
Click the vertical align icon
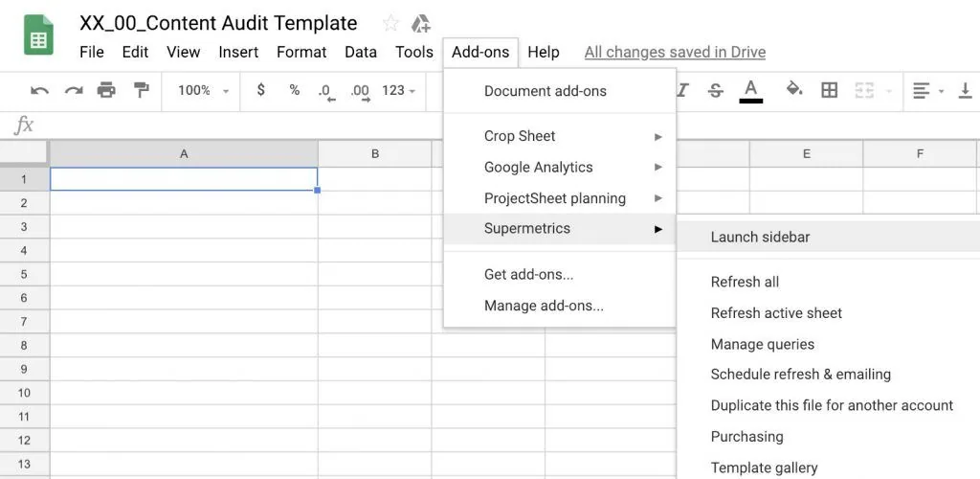[966, 91]
